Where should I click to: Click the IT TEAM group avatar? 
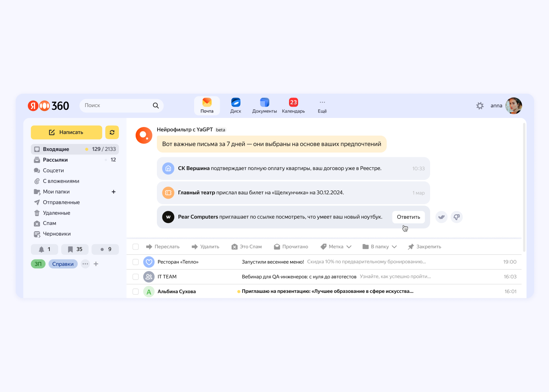[x=149, y=277]
